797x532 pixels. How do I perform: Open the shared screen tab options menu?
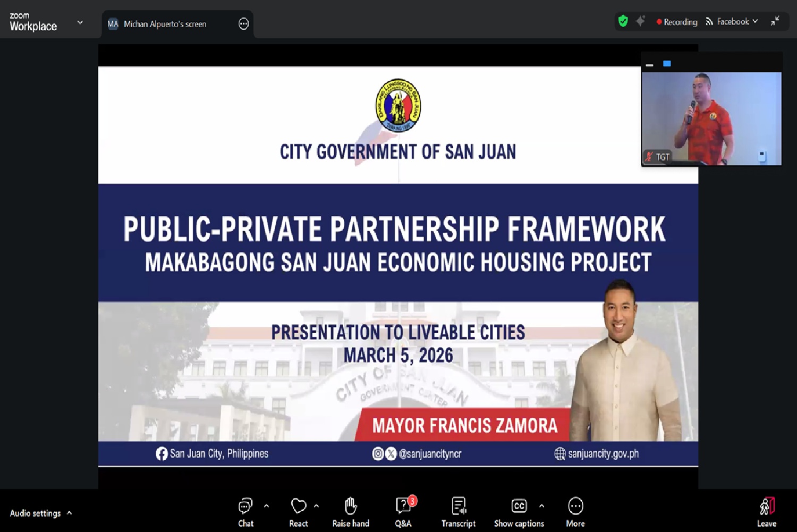coord(243,24)
